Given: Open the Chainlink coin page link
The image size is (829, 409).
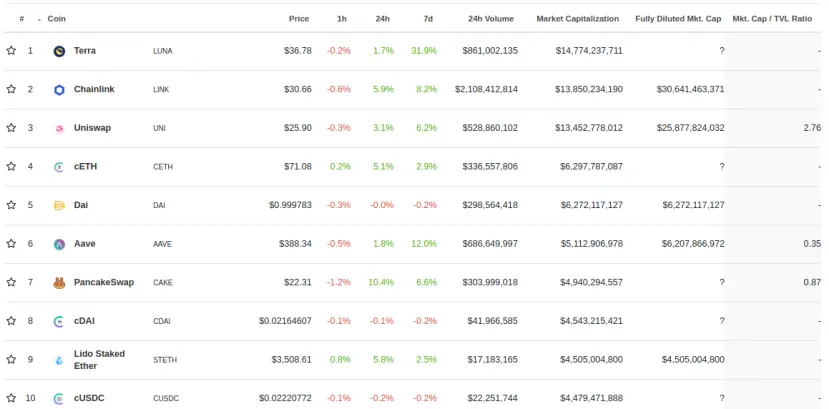Looking at the screenshot, I should tap(94, 89).
